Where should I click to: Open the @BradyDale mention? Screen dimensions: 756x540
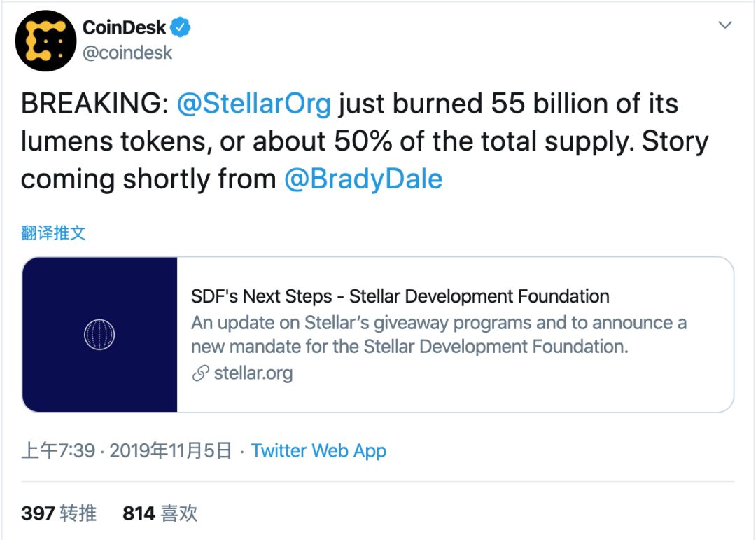tap(363, 179)
